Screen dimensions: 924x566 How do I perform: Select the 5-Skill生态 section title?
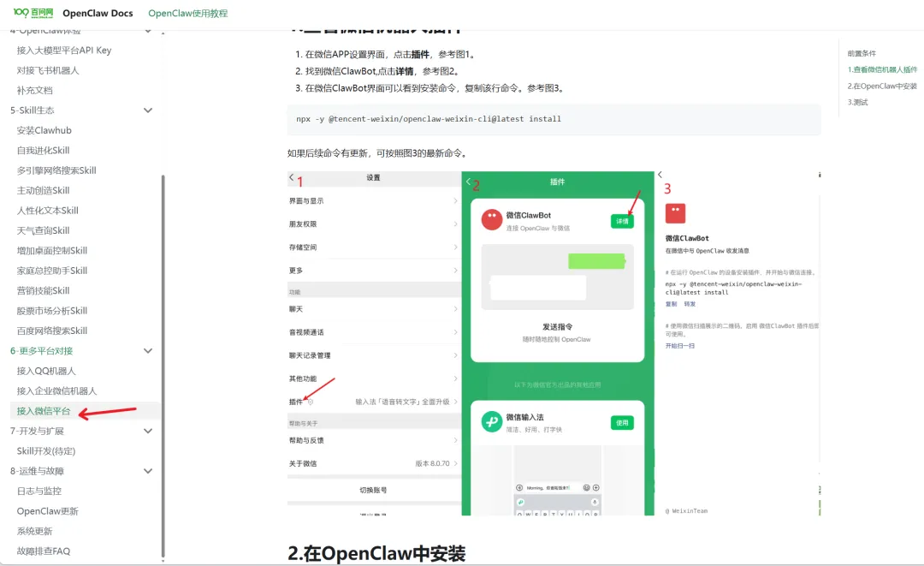pyautogui.click(x=32, y=110)
